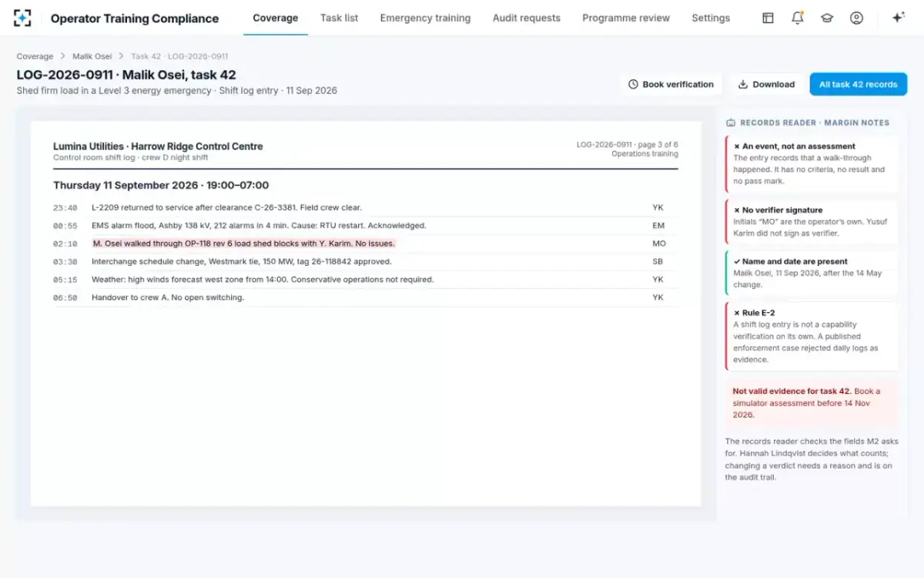This screenshot has height=578, width=924.
Task: Click clock icon in Book verification
Action: (633, 84)
